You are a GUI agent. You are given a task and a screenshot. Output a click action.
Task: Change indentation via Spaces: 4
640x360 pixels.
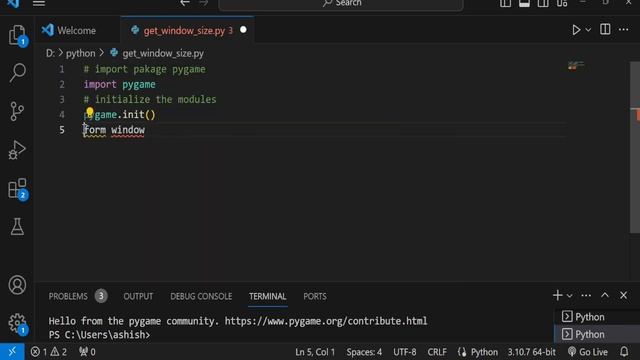tap(364, 352)
